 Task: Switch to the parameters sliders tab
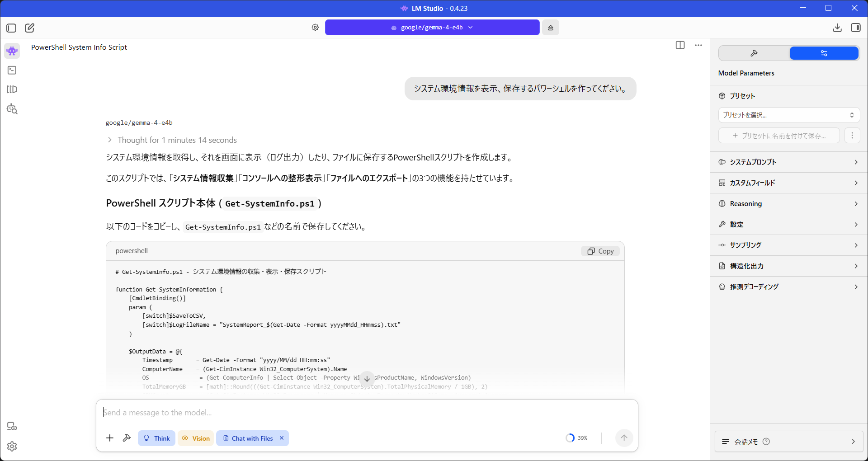click(824, 53)
